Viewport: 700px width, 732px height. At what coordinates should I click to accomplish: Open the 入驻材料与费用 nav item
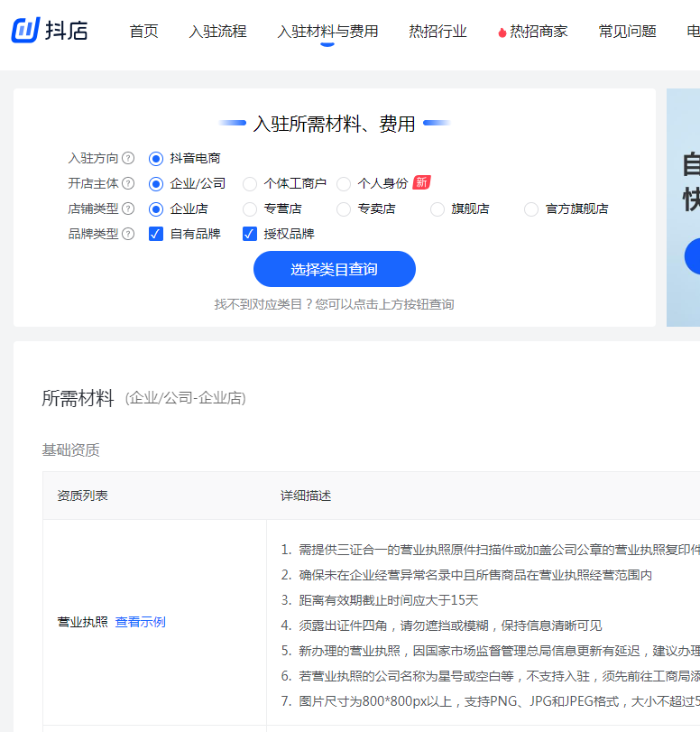pyautogui.click(x=327, y=32)
